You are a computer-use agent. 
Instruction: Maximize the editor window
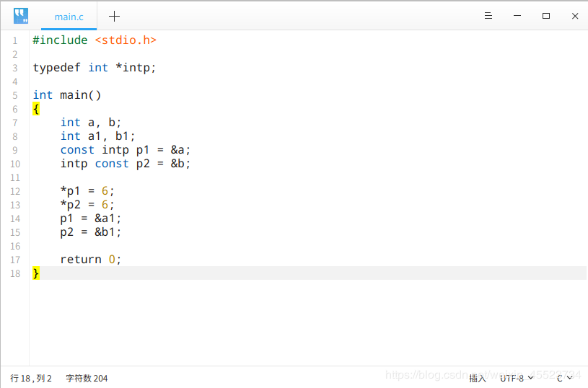coord(546,16)
